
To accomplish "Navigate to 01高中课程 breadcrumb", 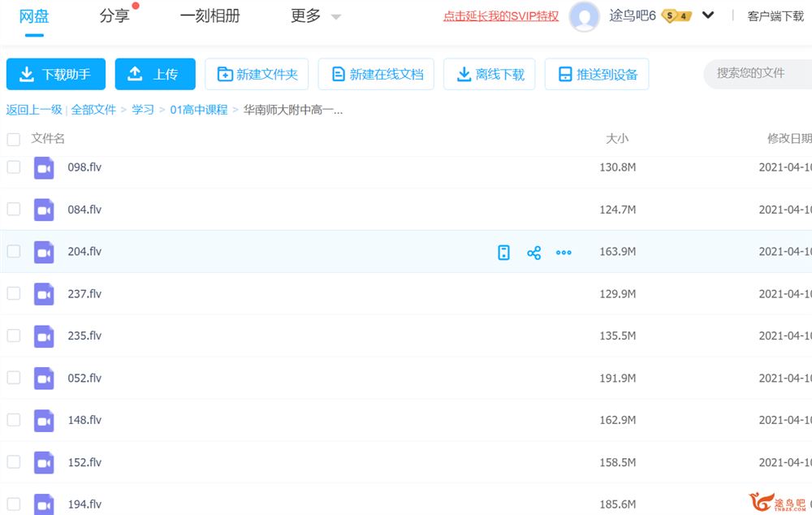I will pos(199,110).
